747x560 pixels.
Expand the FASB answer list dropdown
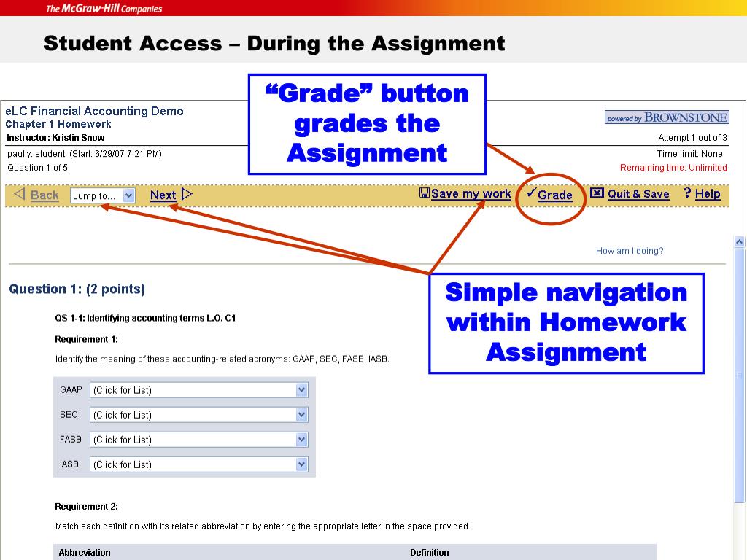(198, 440)
